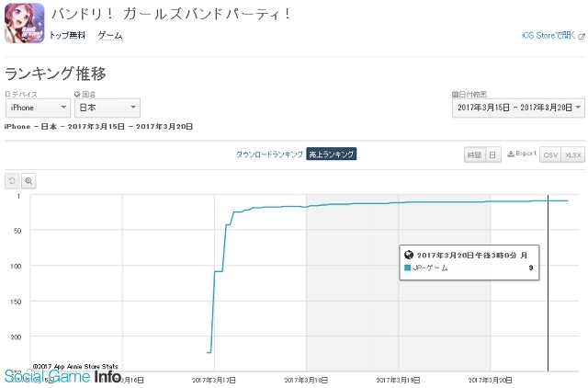The height and width of the screenshot is (388, 588).
Task: Toggle the daily 日 view button
Action: pyautogui.click(x=492, y=154)
